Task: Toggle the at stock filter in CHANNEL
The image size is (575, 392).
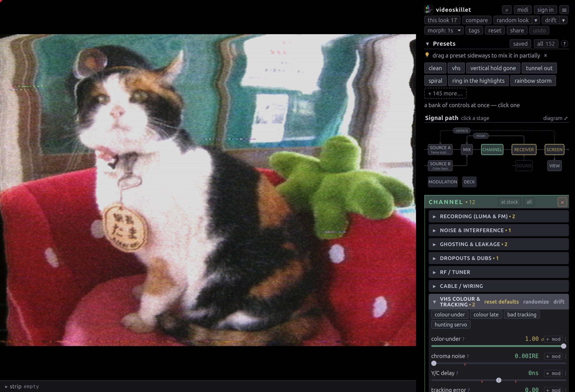Action: tap(510, 202)
